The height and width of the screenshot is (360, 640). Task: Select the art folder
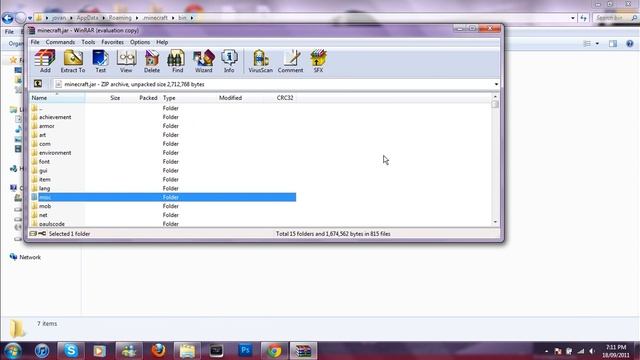163,135
